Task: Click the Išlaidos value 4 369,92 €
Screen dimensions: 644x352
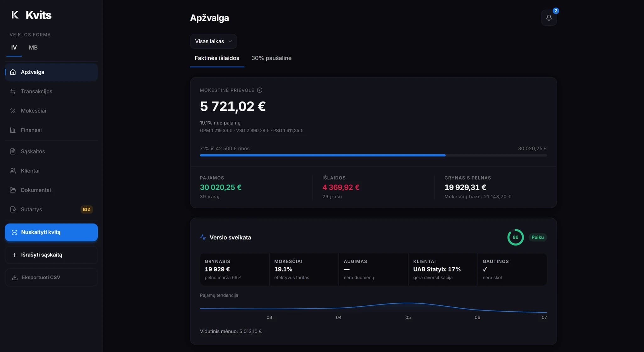Action: (341, 187)
